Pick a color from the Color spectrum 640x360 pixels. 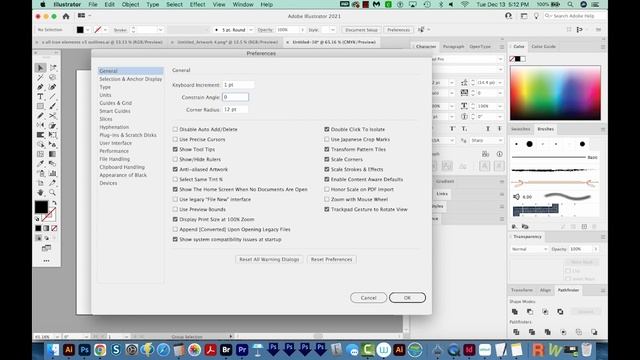point(555,93)
